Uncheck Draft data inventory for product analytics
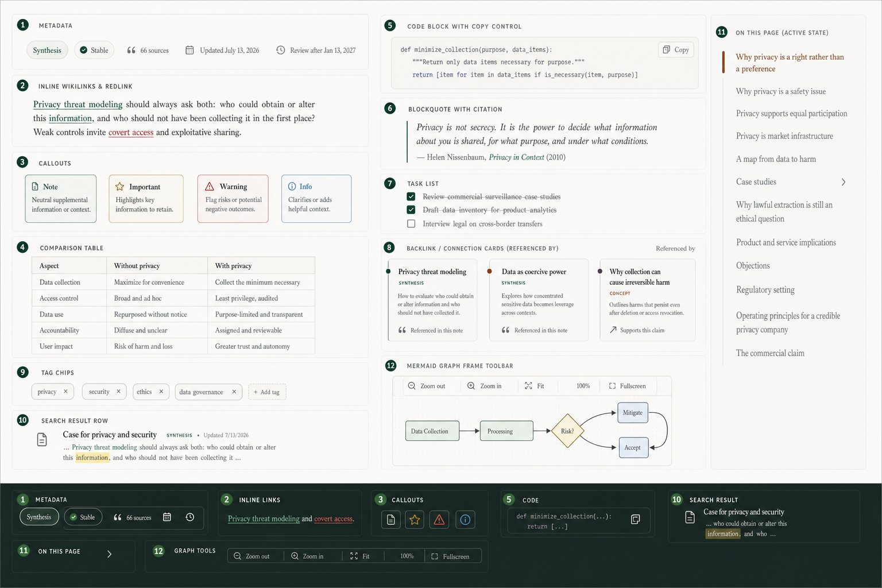The image size is (882, 588). click(x=411, y=210)
